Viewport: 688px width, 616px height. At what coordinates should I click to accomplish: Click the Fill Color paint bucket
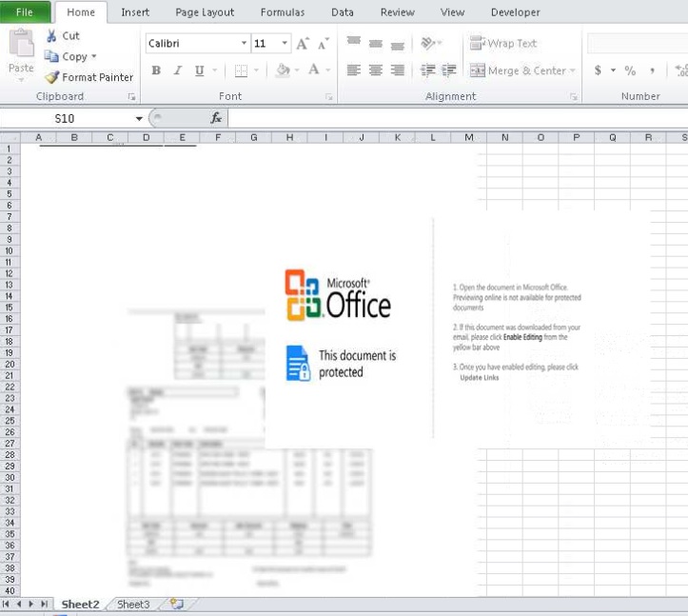pyautogui.click(x=283, y=70)
